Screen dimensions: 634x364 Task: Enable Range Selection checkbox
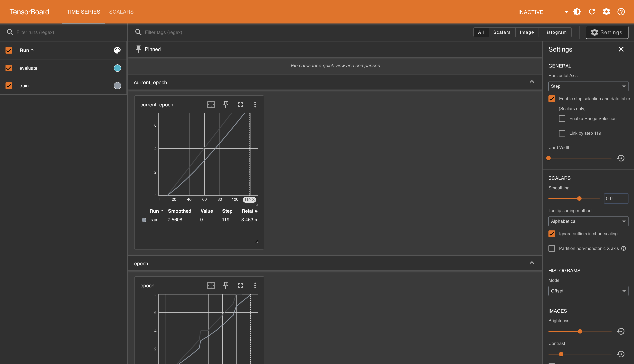coord(562,119)
